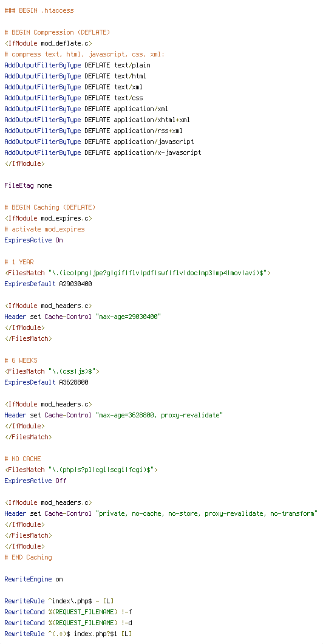Viewport: 323px width, 644px height.
Task: Click the '# 1 YEAR' comment line
Action: [19, 262]
